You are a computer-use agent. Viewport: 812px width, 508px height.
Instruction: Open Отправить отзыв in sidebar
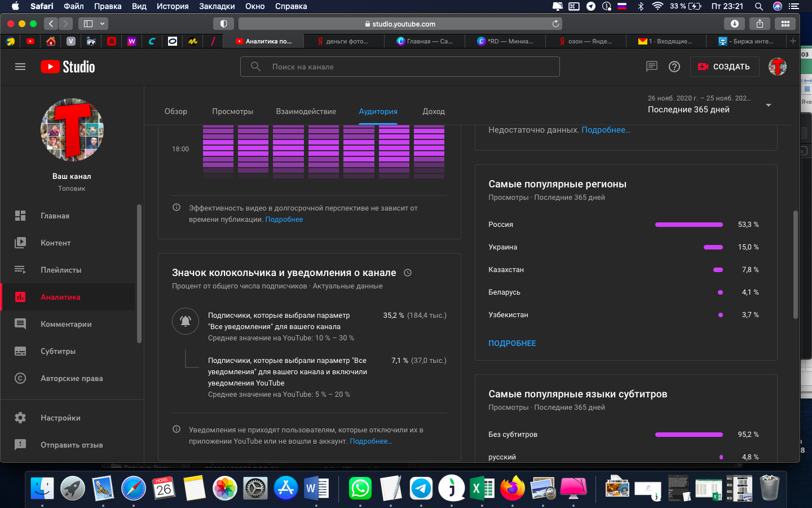68,445
